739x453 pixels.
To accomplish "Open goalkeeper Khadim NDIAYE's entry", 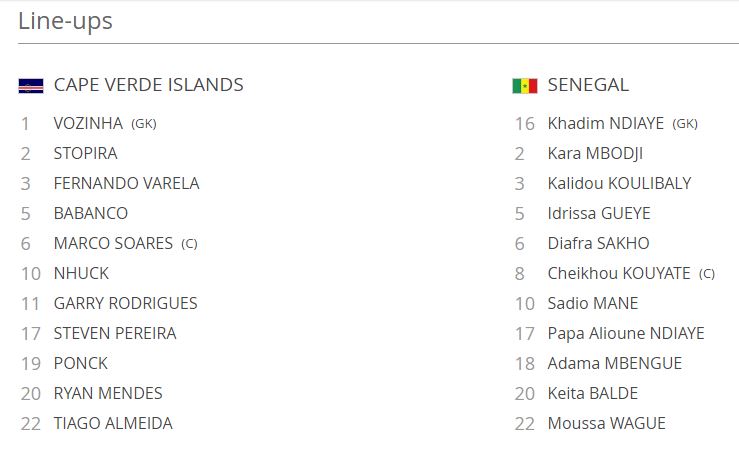I will coord(606,123).
